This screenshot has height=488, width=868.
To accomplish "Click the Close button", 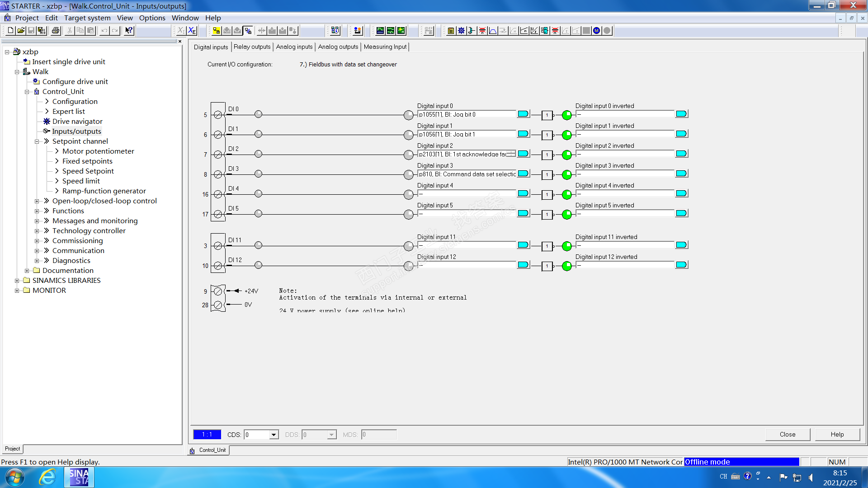I will pos(787,434).
